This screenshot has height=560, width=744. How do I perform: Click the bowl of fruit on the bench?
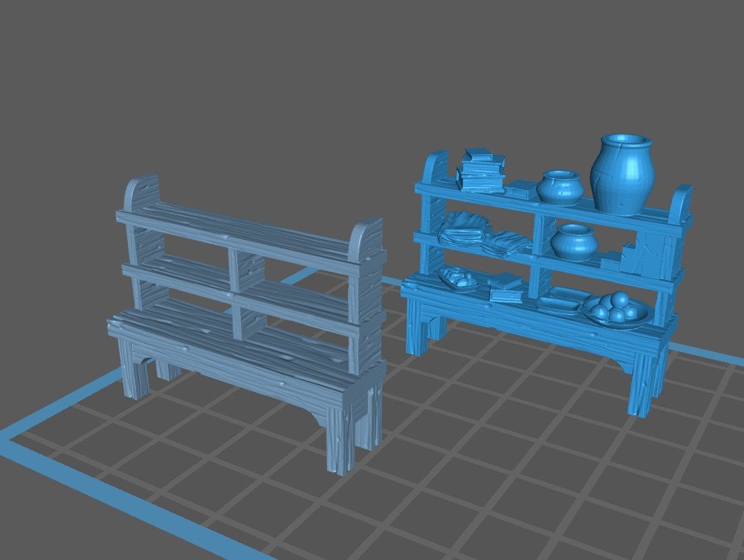[617, 308]
